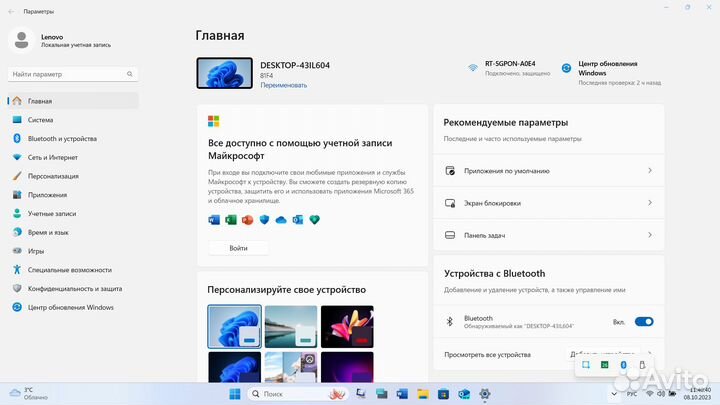
Task: Click the Sign in button
Action: (238, 248)
